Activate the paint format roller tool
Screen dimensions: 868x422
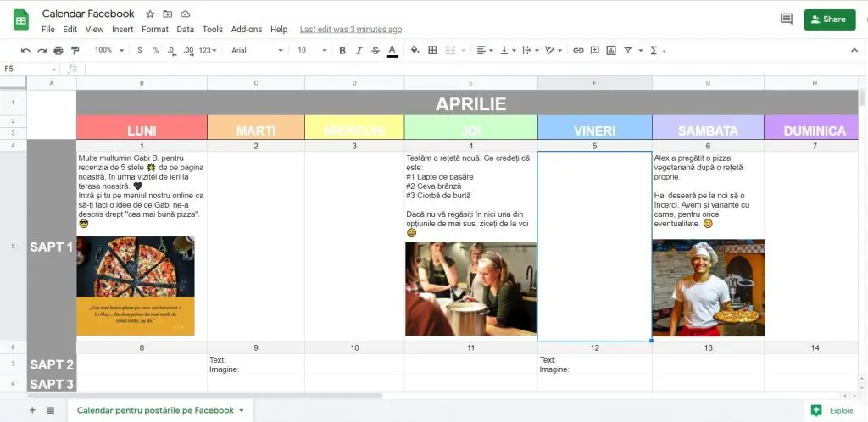point(75,50)
